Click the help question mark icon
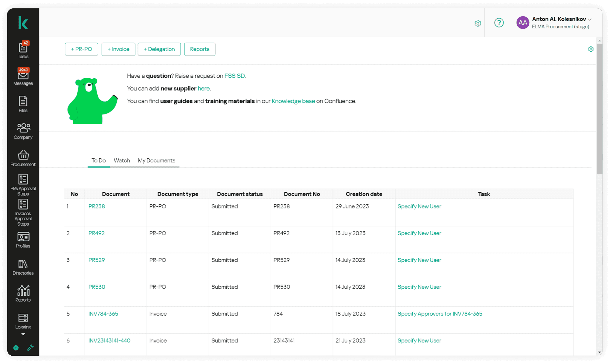This screenshot has width=610, height=364. point(498,22)
